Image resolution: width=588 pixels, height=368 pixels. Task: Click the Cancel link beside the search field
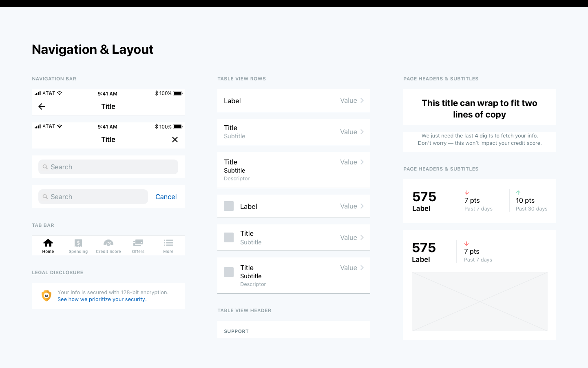[166, 197]
